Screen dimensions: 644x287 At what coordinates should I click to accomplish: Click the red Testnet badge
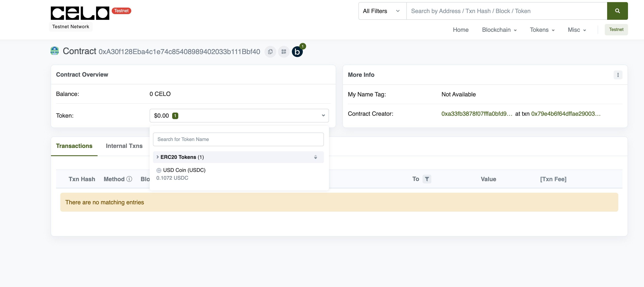pos(121,11)
